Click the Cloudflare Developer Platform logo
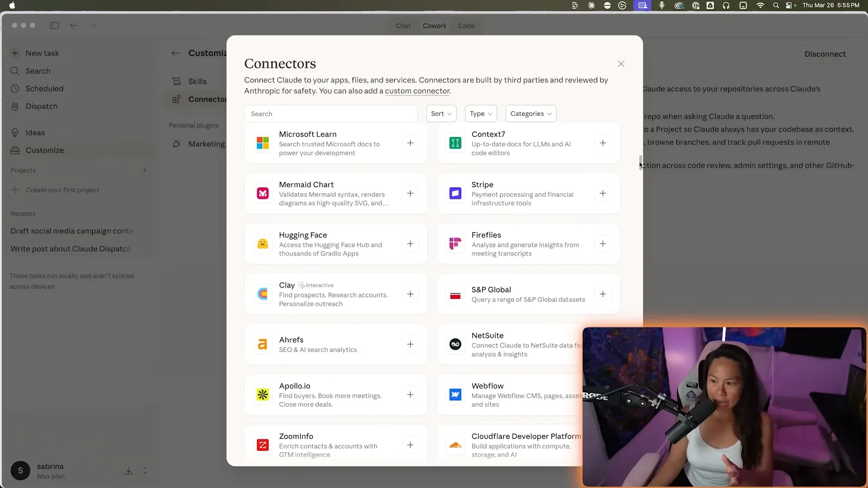The height and width of the screenshot is (488, 868). [x=455, y=445]
